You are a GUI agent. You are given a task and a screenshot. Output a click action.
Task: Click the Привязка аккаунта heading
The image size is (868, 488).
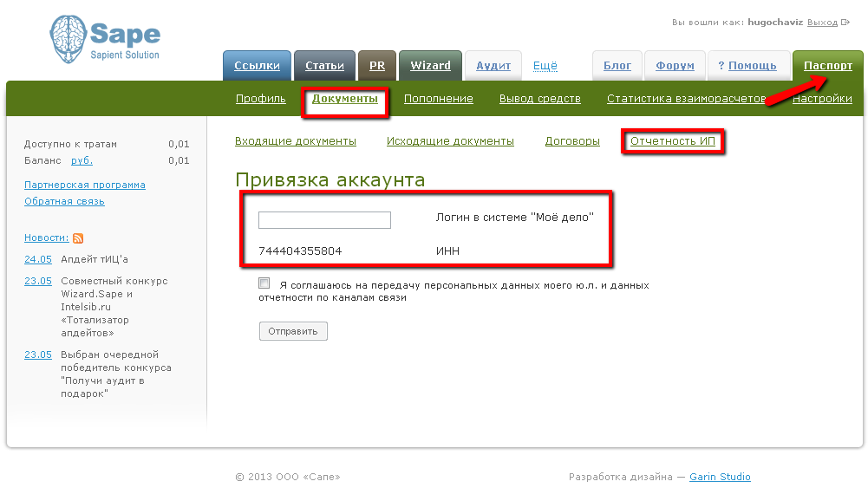tap(330, 179)
